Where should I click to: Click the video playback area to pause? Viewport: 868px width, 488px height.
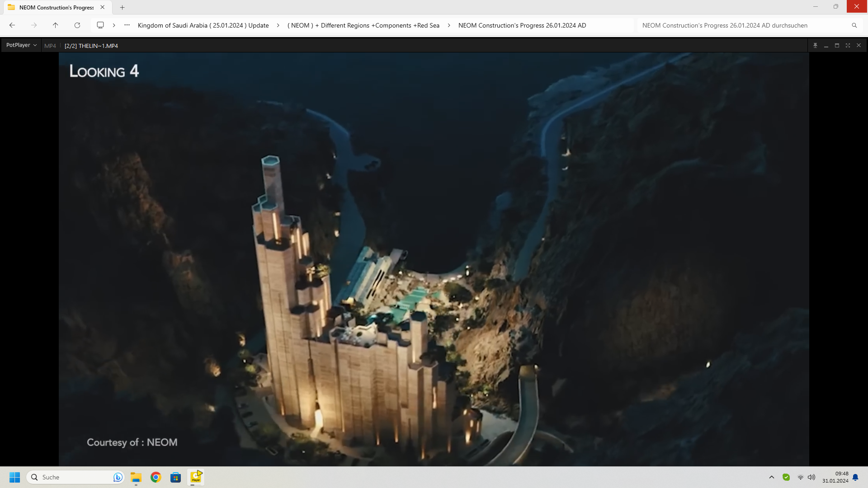coord(434,259)
